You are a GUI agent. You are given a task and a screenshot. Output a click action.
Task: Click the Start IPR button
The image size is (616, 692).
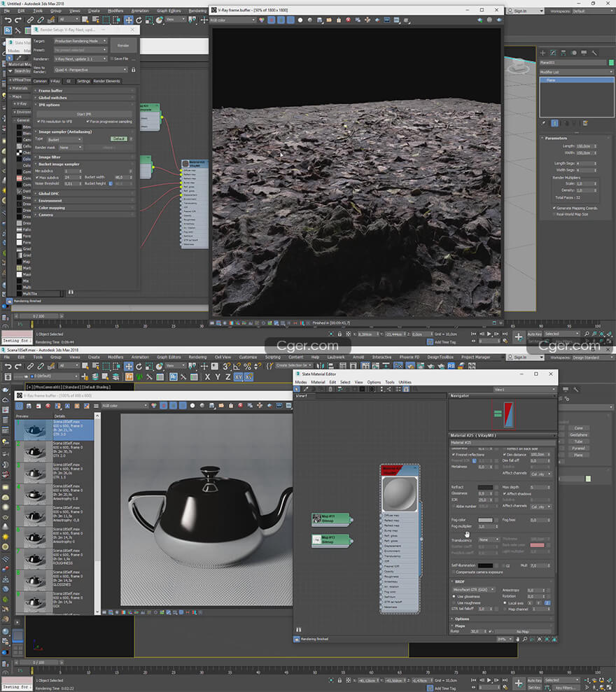84,113
